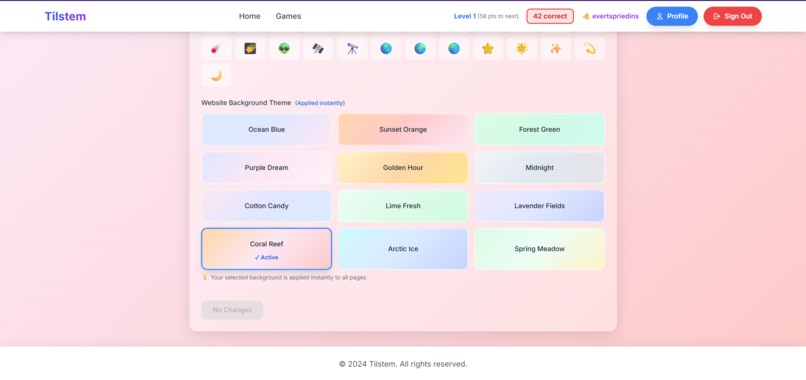Click the No Changes button
806x380 pixels.
[232, 310]
